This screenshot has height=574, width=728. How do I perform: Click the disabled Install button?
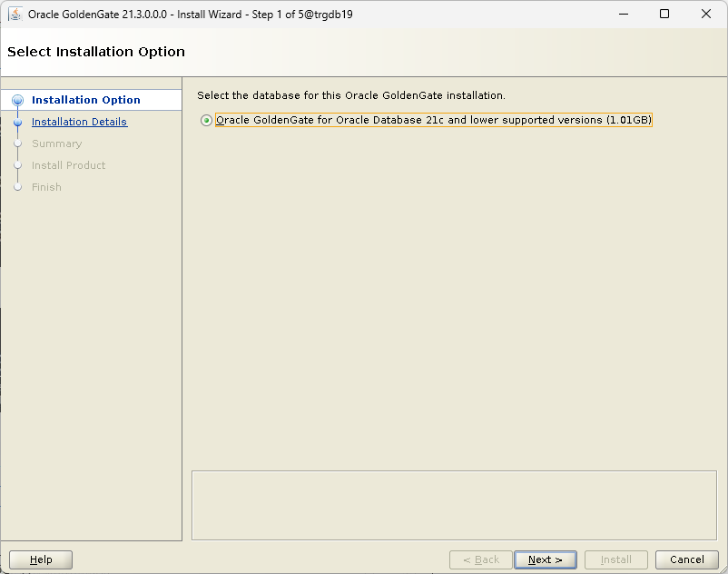point(615,559)
